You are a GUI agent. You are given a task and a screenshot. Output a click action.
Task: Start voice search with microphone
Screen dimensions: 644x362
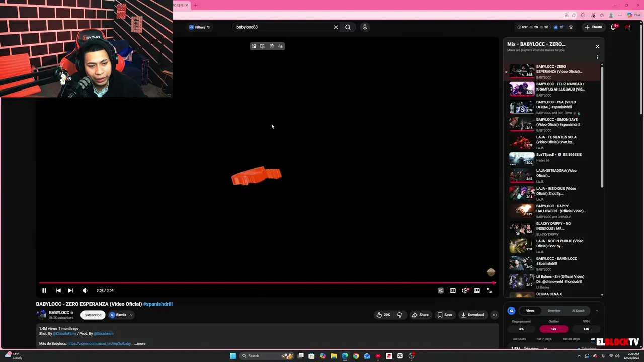coord(365,27)
